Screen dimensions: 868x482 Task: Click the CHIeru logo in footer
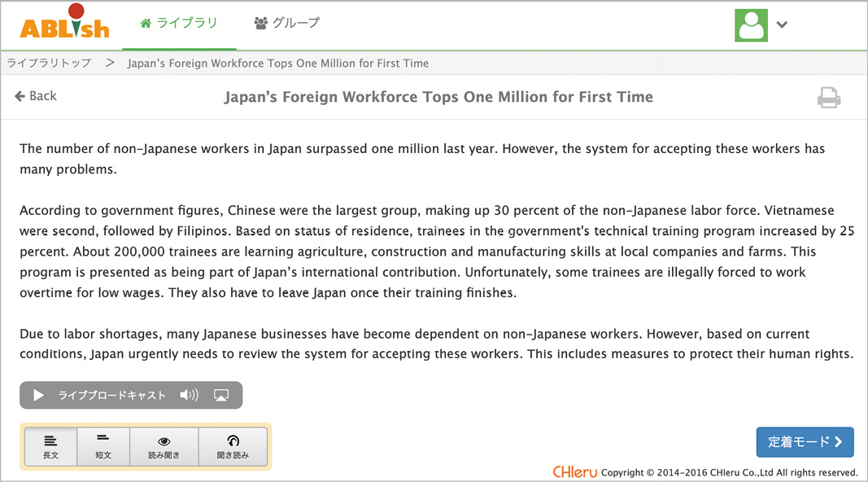[574, 472]
